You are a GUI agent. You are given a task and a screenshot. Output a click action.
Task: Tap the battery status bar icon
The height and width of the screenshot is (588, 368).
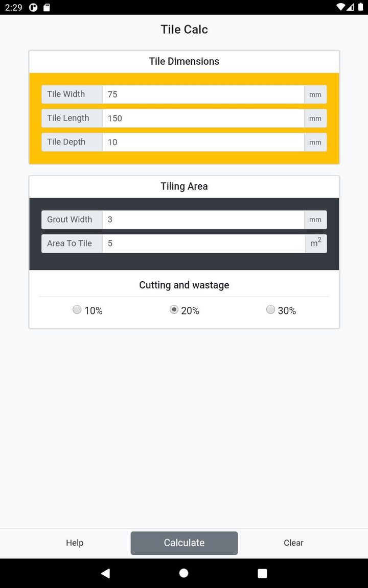tap(360, 7)
